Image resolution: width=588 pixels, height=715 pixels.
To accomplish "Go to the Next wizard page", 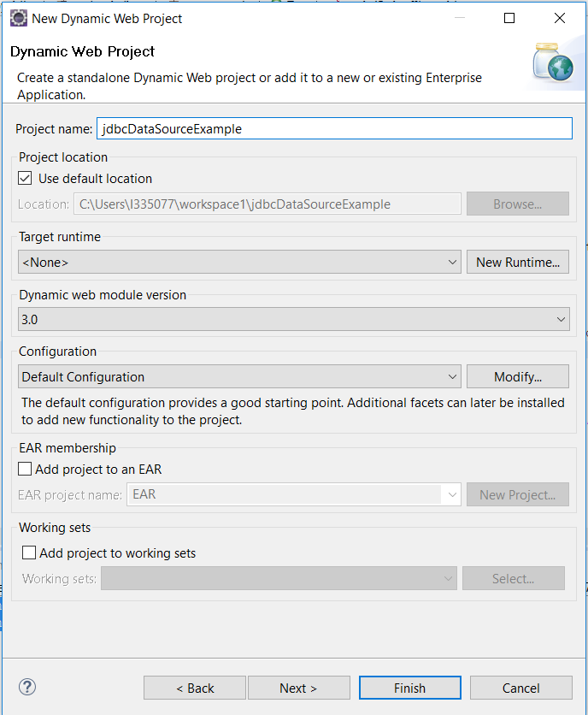I will point(298,688).
